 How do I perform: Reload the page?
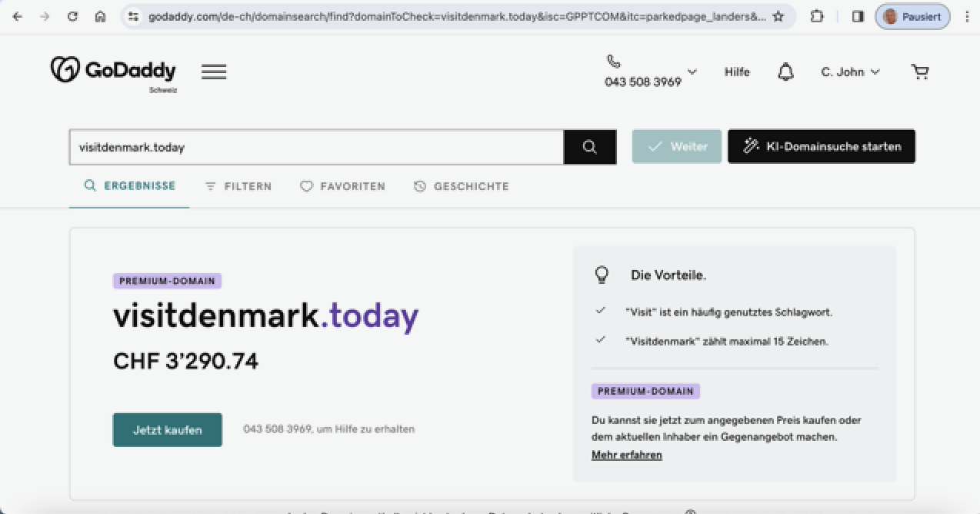click(x=72, y=16)
